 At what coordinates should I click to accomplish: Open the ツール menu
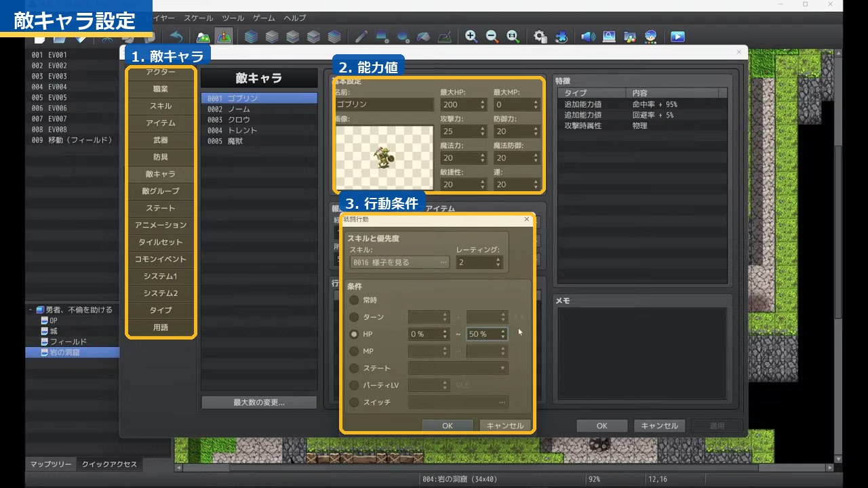233,18
